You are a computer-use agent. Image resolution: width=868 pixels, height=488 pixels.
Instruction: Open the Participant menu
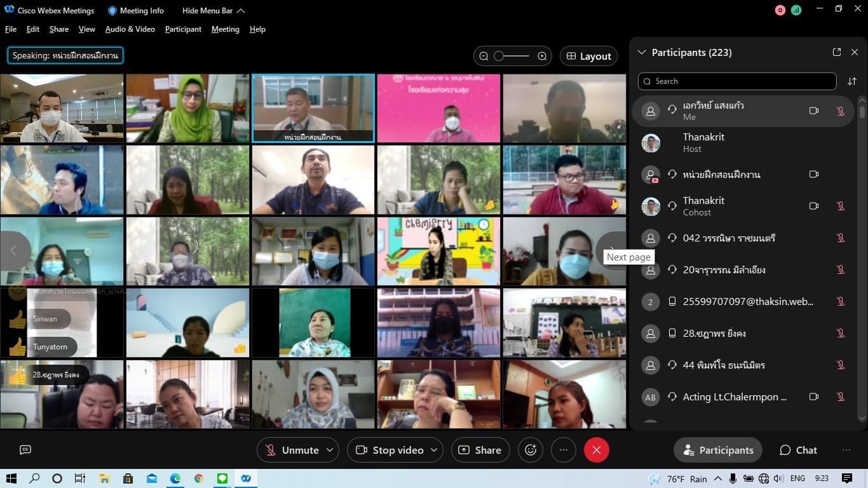(x=183, y=29)
